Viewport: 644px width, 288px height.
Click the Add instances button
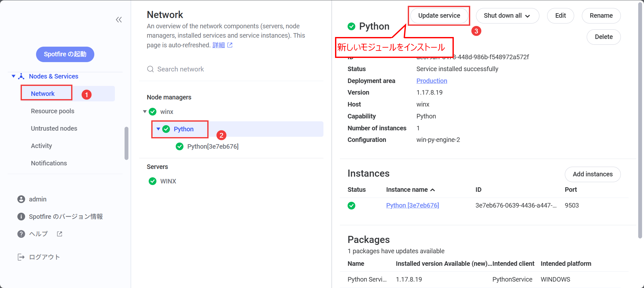pos(593,174)
